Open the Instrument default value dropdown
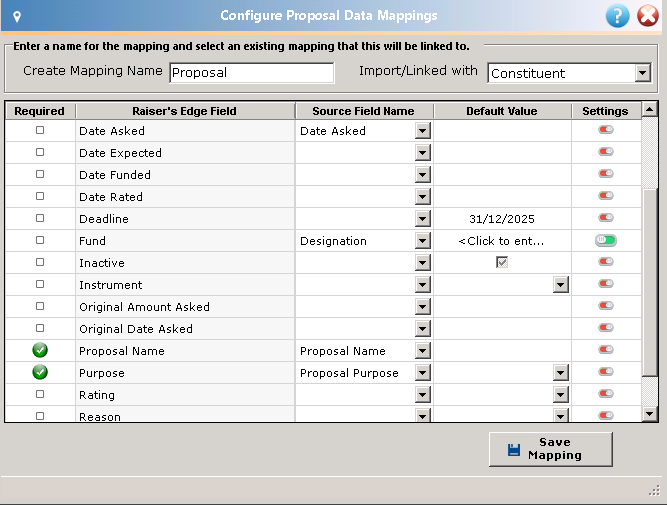The height and width of the screenshot is (505, 667). [561, 285]
